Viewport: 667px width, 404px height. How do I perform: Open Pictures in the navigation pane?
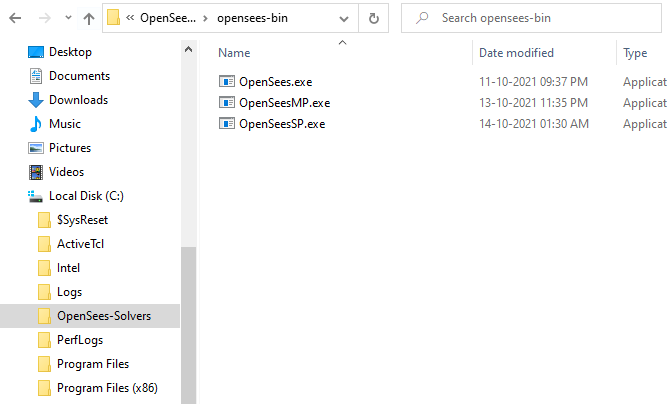tap(70, 148)
